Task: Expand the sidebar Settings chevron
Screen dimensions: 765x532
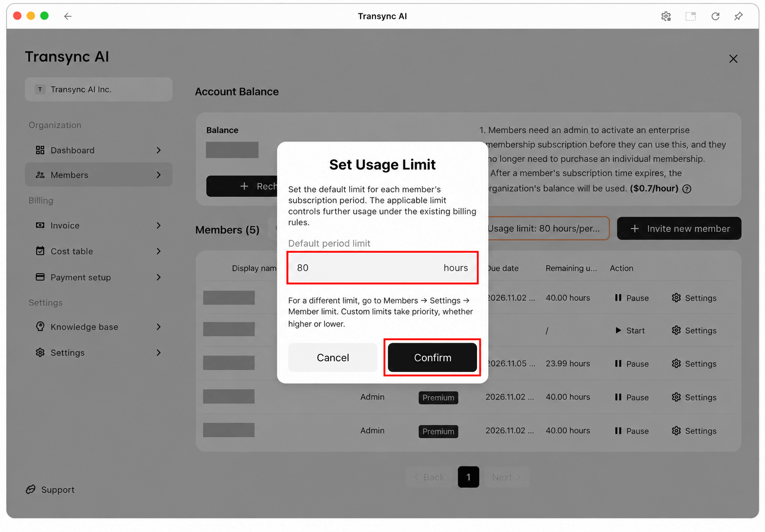Action: pos(159,352)
